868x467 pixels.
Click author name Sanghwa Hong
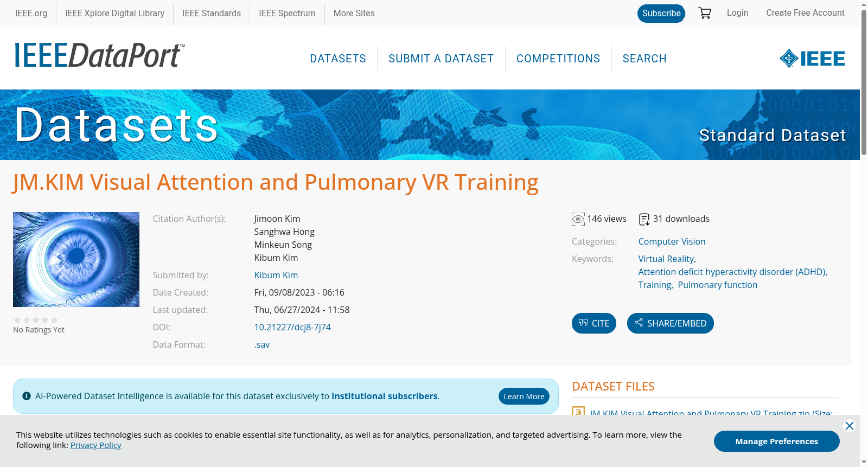[284, 232]
